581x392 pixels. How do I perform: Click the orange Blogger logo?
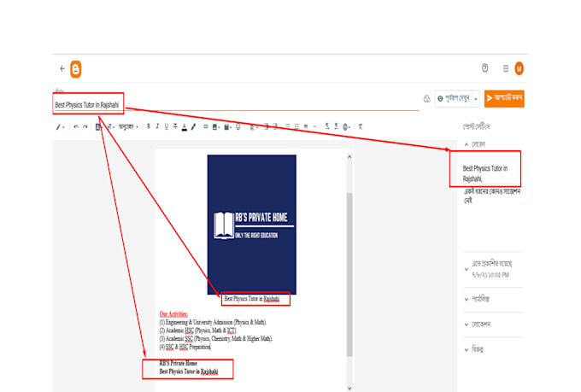pyautogui.click(x=75, y=69)
